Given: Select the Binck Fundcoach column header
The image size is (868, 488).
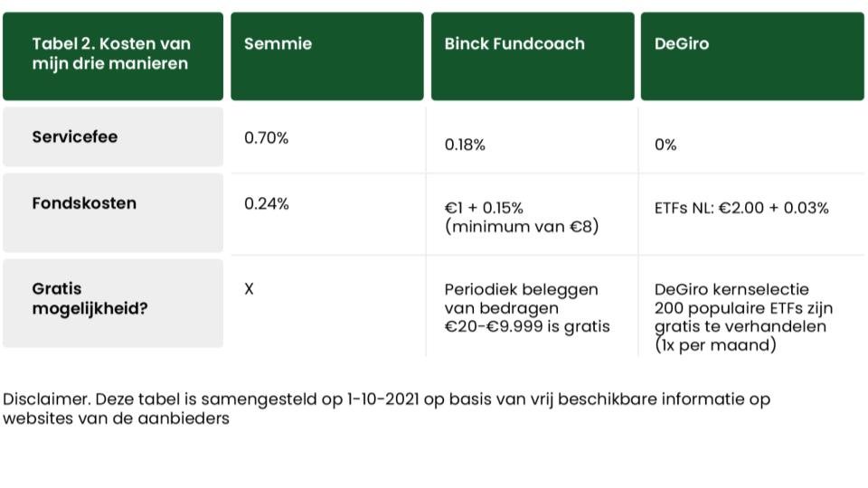Looking at the screenshot, I should click(514, 44).
